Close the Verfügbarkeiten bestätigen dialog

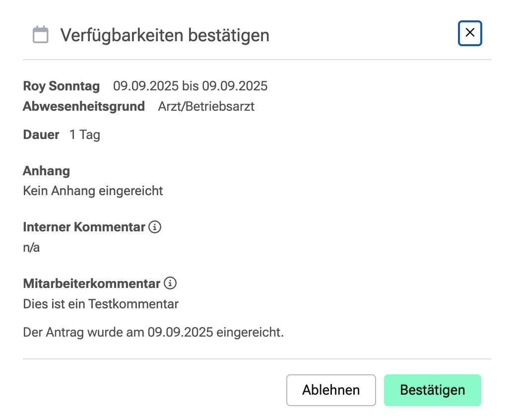click(x=470, y=33)
